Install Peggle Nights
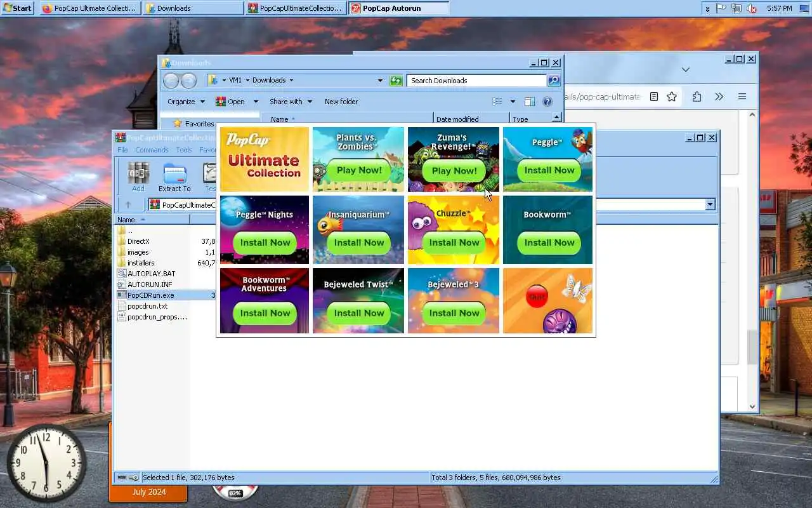Image resolution: width=812 pixels, height=508 pixels. 265,243
